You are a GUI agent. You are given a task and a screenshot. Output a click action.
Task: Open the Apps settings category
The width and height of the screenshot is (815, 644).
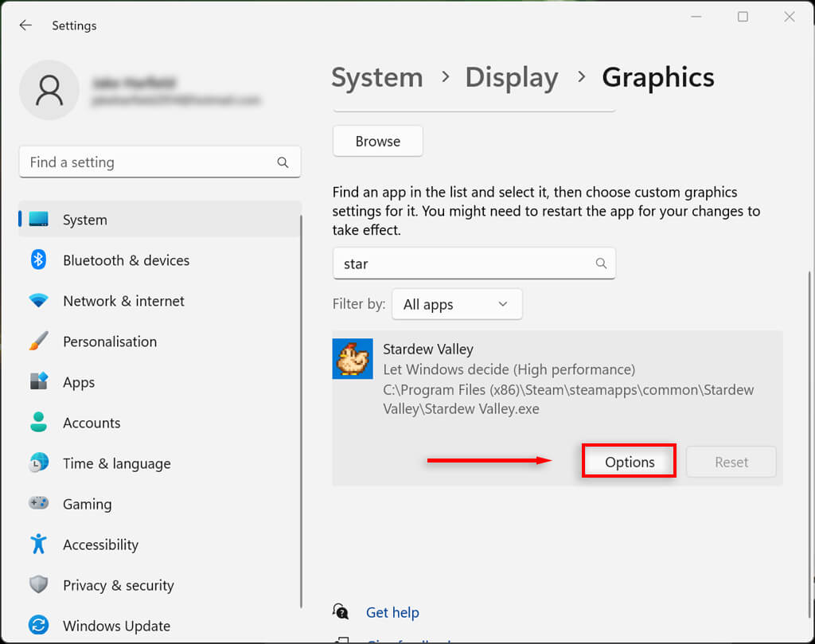point(79,382)
